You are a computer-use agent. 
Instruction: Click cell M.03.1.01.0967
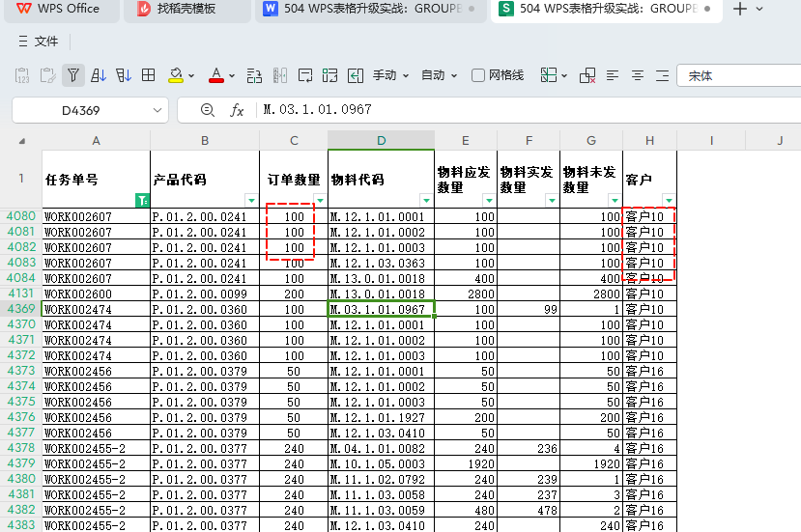click(x=381, y=309)
